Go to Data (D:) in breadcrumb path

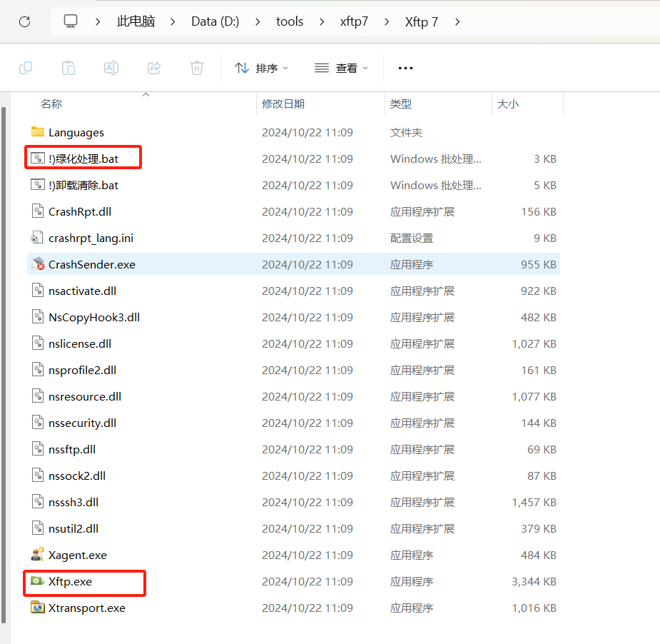tap(215, 21)
